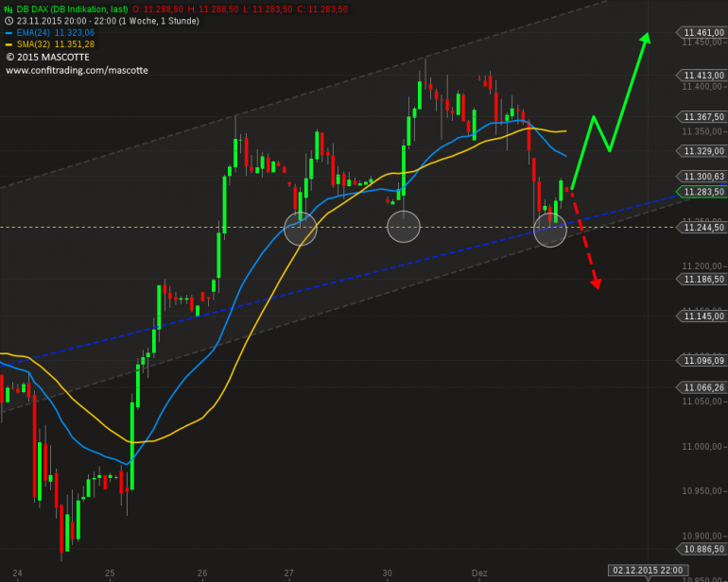Screen dimensions: 728x582
Task: Click the 26 date label on time axis
Action: (202, 573)
